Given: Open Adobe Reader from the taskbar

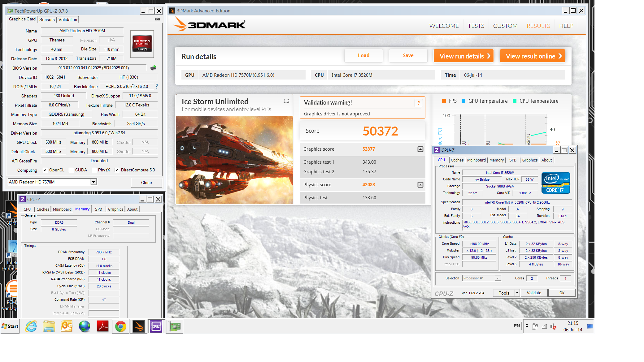Looking at the screenshot, I should click(x=102, y=326).
